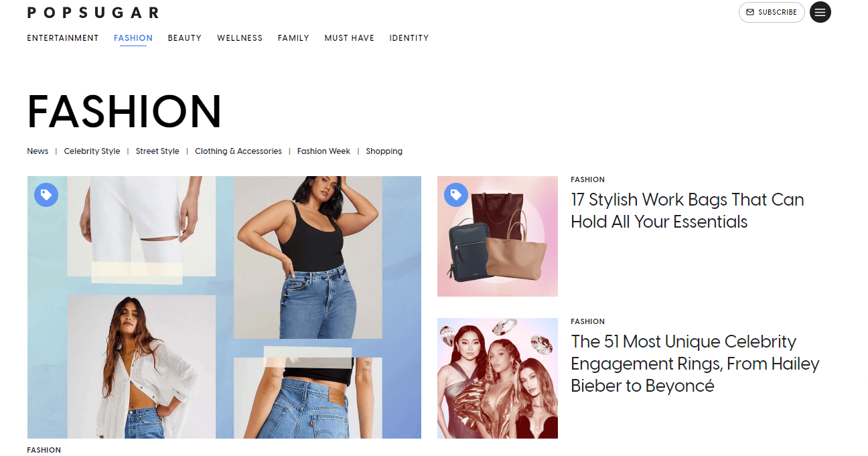This screenshot has height=456, width=868.
Task: Click the envelope icon in Subscribe
Action: [750, 12]
